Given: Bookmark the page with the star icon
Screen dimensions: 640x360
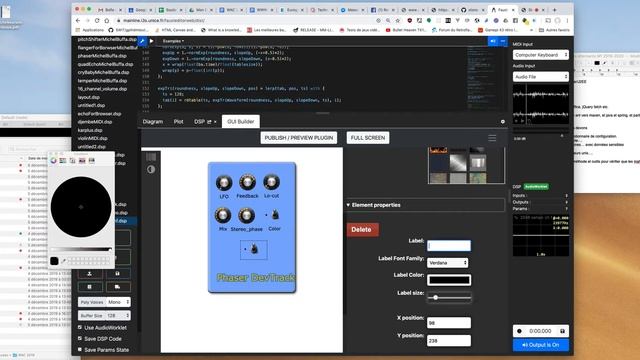Looking at the screenshot, I should [x=398, y=20].
